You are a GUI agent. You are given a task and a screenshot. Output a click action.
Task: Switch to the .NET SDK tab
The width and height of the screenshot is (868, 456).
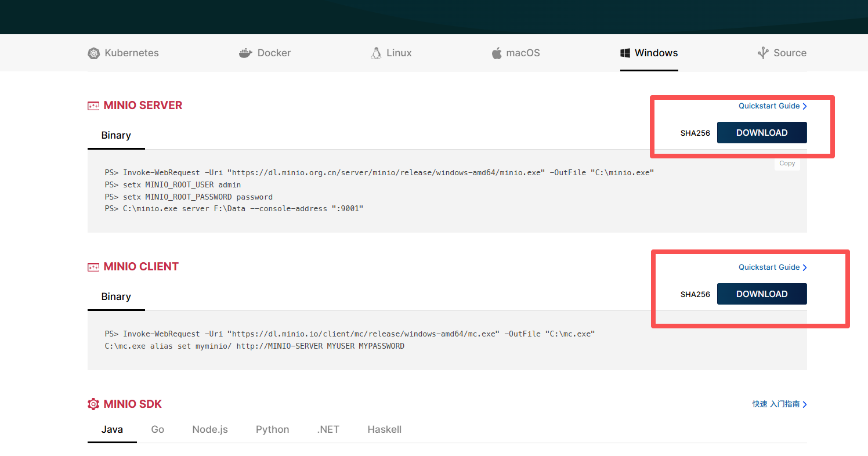(x=328, y=430)
